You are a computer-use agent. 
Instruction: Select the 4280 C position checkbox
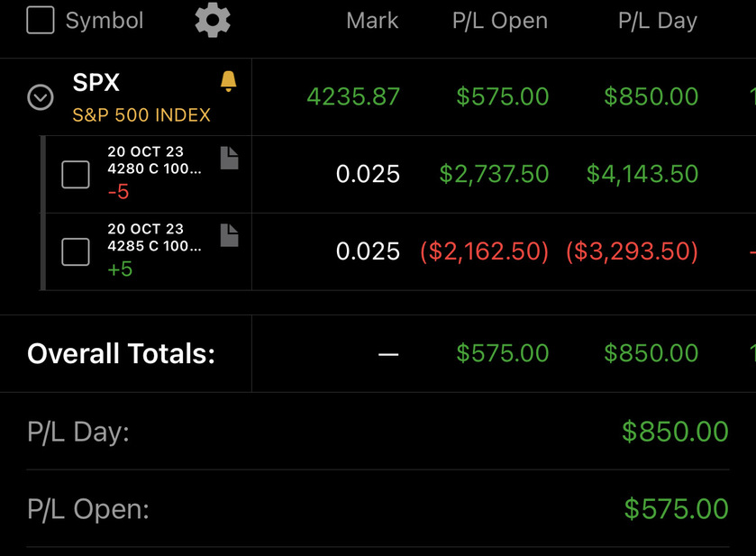[76, 175]
